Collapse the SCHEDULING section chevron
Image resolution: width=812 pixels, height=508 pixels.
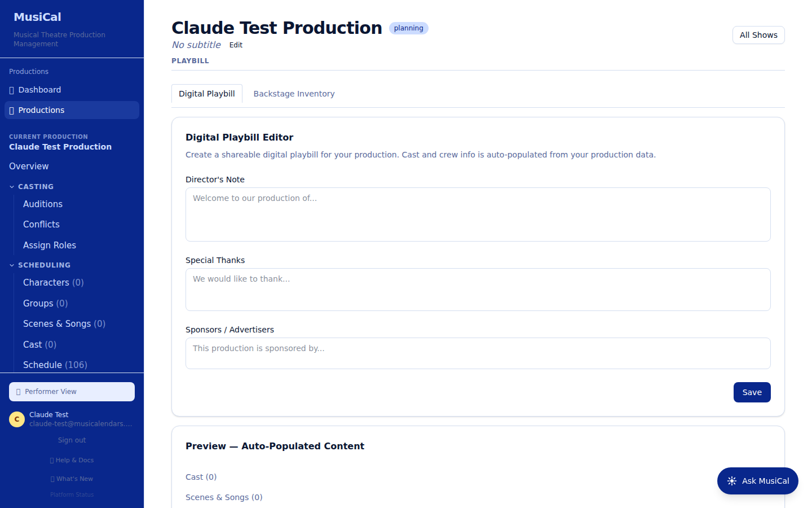12,265
